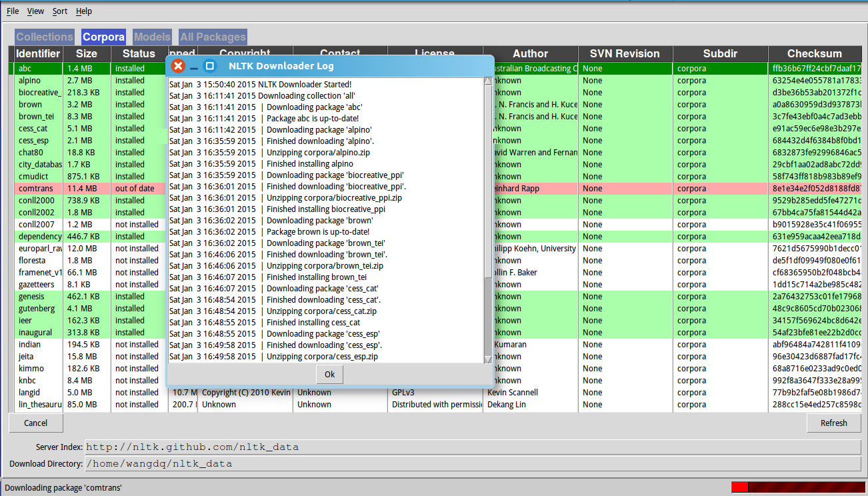Click the Server Index URL field
This screenshot has height=496, width=868.
tap(473, 447)
